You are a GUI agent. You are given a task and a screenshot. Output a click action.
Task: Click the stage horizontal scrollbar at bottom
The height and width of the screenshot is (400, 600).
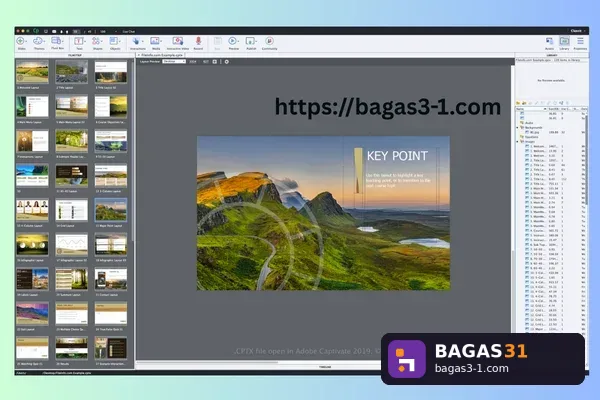(207, 362)
